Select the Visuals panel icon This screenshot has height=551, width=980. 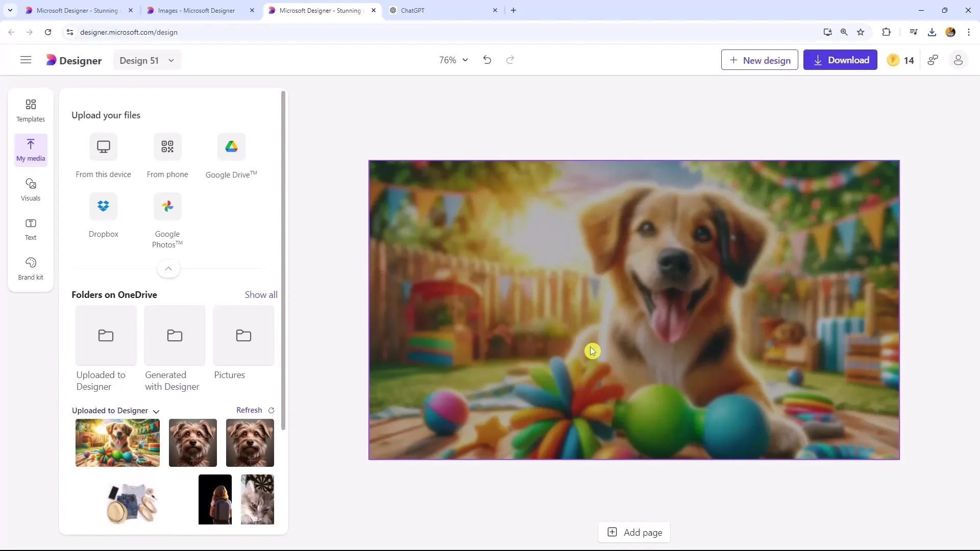pyautogui.click(x=30, y=189)
